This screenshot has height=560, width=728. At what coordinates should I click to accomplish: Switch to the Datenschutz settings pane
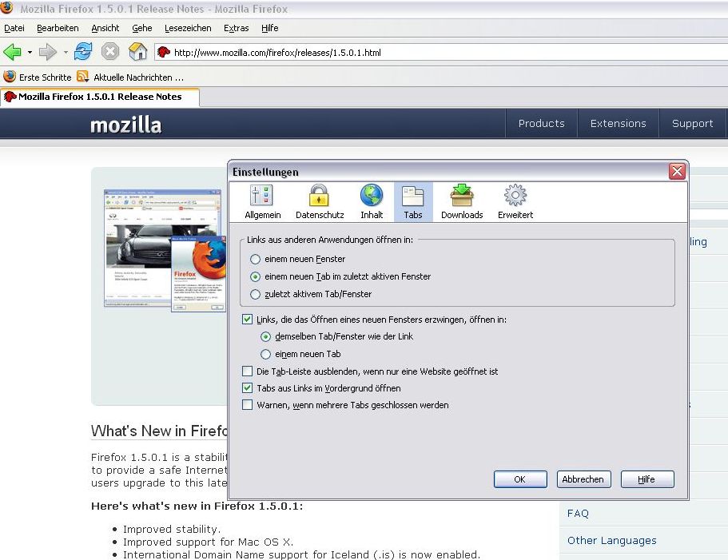click(320, 202)
